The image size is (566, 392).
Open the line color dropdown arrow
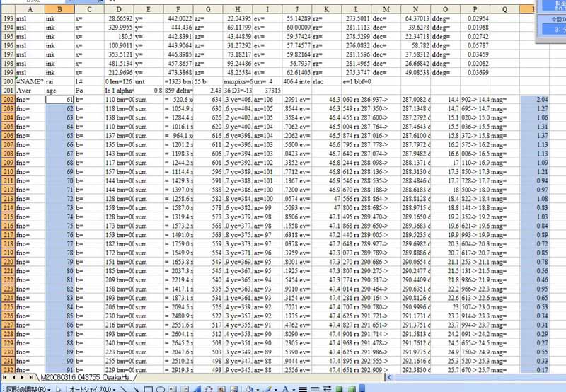point(276,390)
